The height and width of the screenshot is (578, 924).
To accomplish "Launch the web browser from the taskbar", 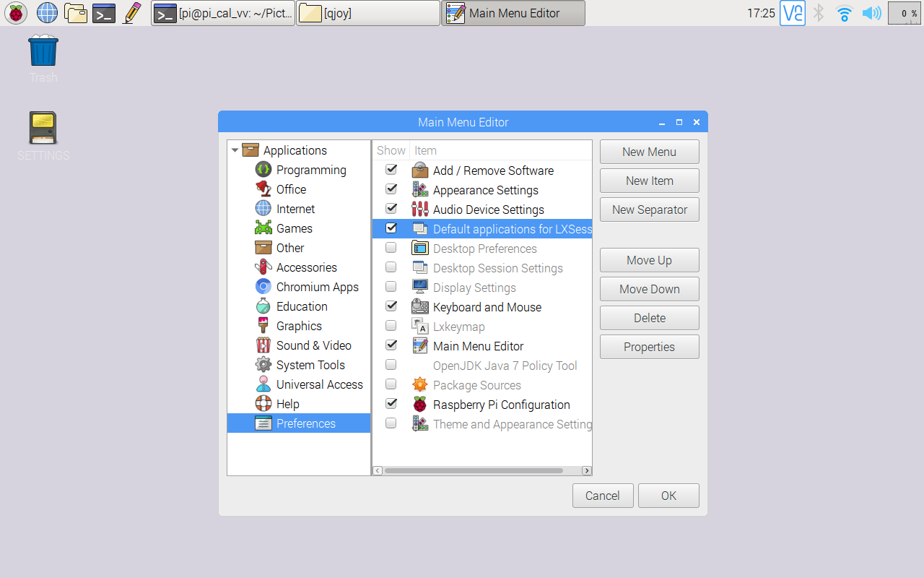I will pyautogui.click(x=47, y=12).
